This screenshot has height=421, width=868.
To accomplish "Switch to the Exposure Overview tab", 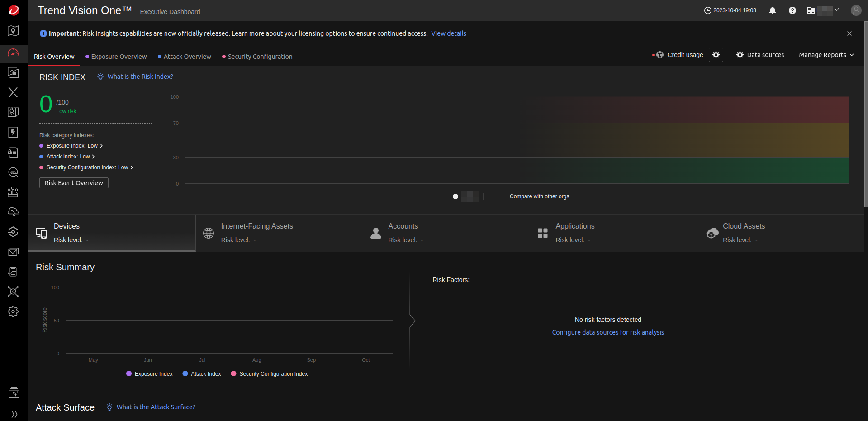I will pyautogui.click(x=119, y=56).
